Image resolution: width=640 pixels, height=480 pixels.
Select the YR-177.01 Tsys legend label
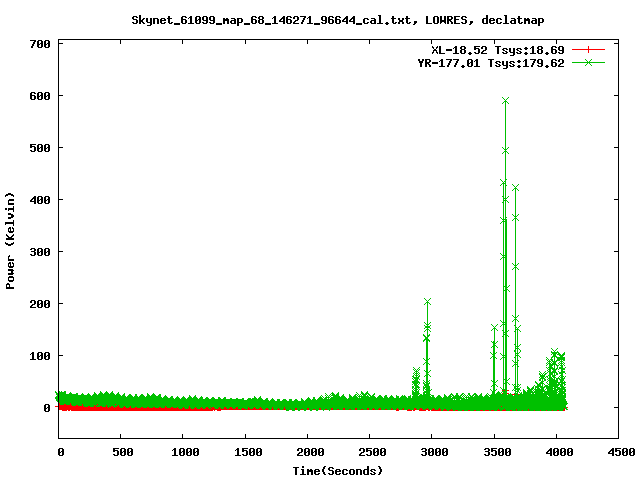pos(491,62)
